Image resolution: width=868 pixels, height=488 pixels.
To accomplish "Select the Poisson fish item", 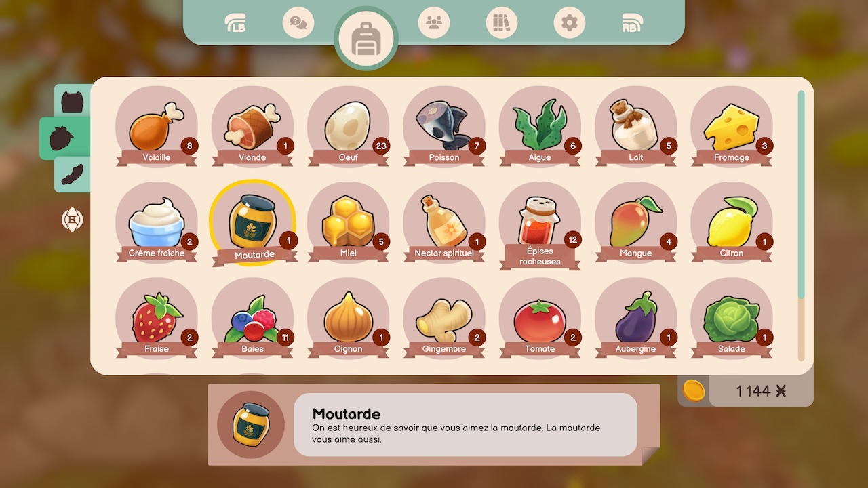I will 444,127.
